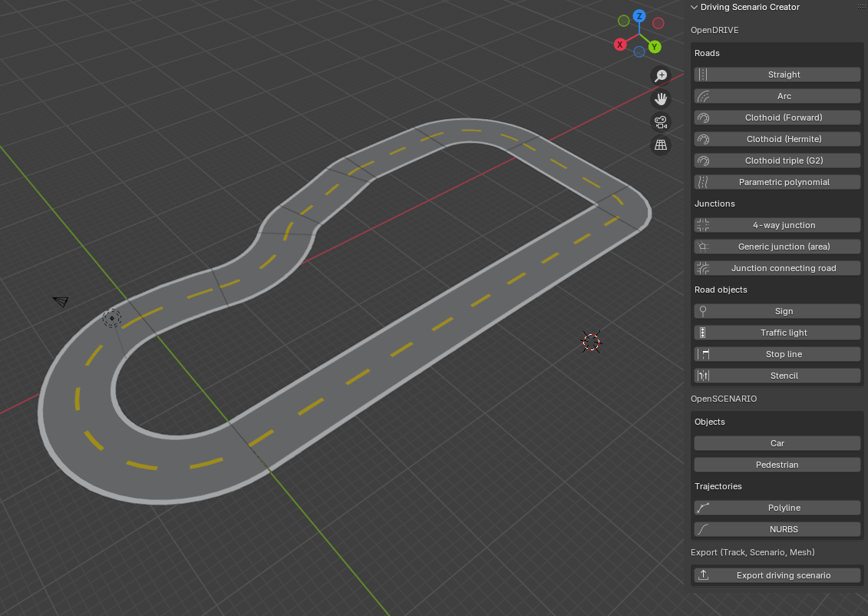Add a Stop line
The width and height of the screenshot is (868, 616).
777,354
